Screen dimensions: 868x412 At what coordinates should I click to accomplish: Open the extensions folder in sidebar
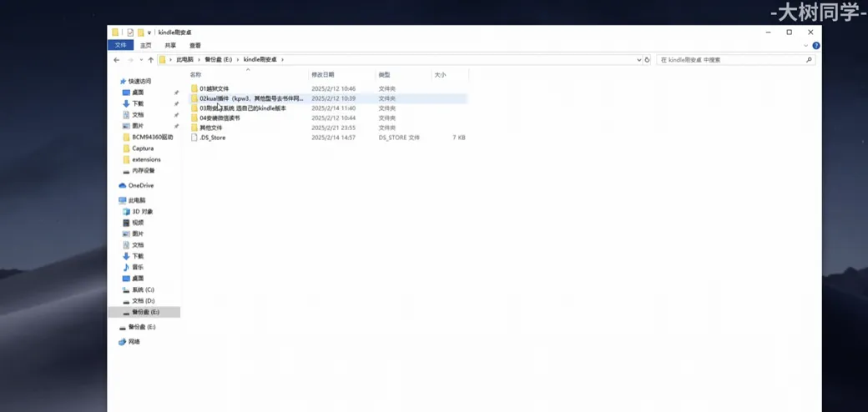point(146,159)
